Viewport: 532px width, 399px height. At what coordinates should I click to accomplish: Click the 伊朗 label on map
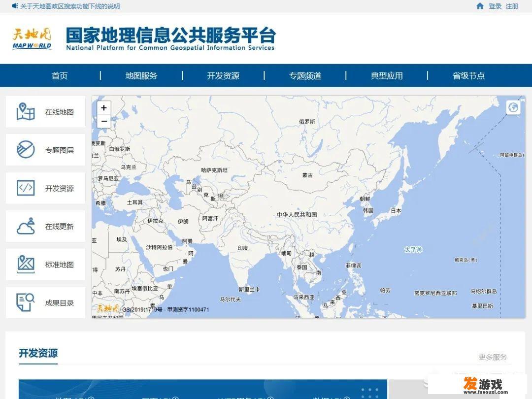tap(183, 222)
